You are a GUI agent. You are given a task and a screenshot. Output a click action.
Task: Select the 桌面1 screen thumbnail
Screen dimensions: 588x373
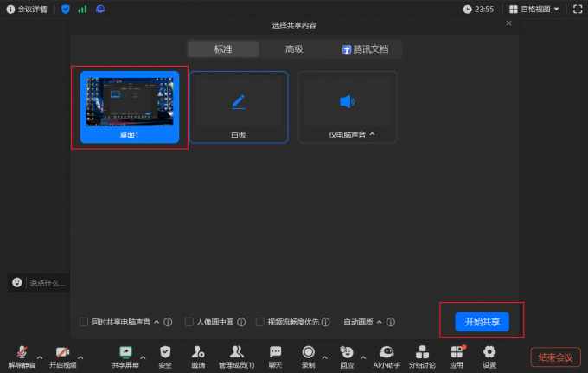coord(130,107)
